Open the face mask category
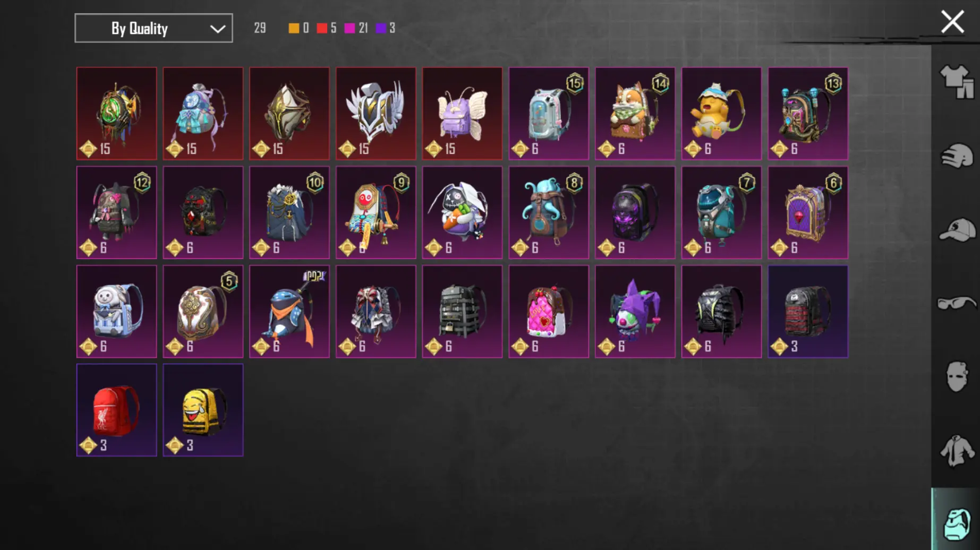The height and width of the screenshot is (550, 980). click(x=957, y=376)
